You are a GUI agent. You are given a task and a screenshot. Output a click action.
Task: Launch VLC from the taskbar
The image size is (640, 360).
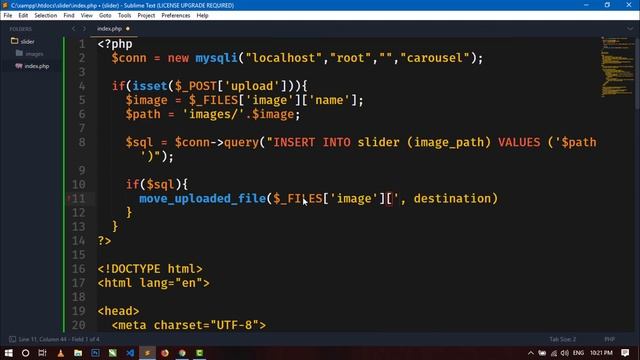(x=60, y=353)
